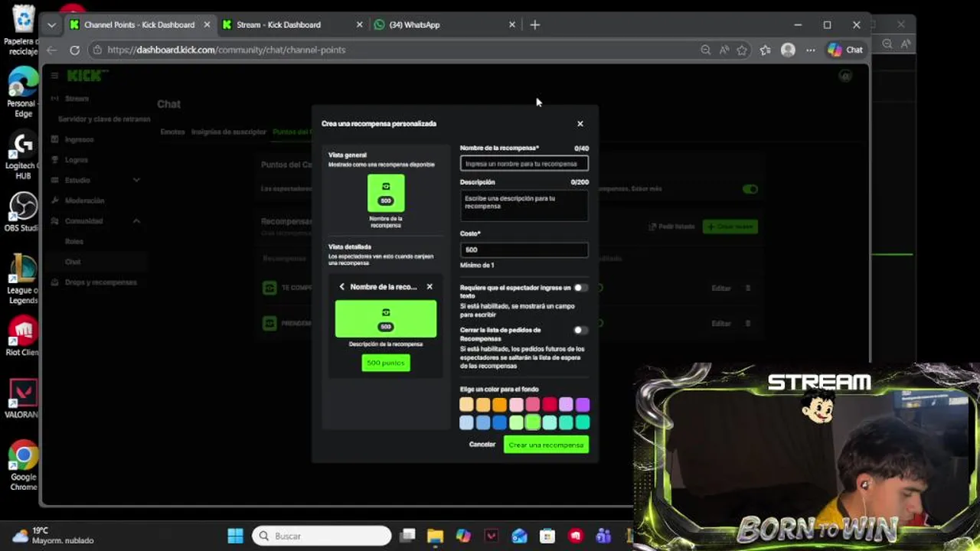Open the tab search dropdown chevron
980x551 pixels.
(x=51, y=24)
